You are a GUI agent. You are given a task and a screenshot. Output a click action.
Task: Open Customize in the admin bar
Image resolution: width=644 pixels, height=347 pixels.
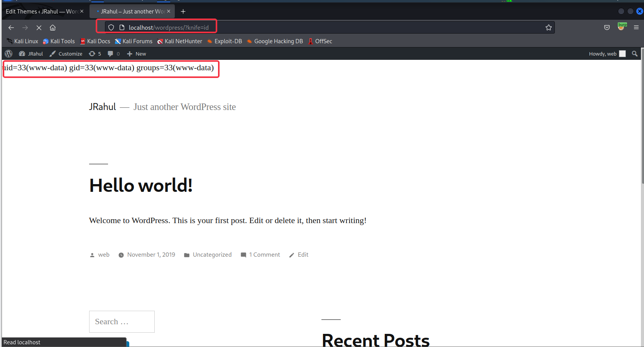tap(66, 54)
